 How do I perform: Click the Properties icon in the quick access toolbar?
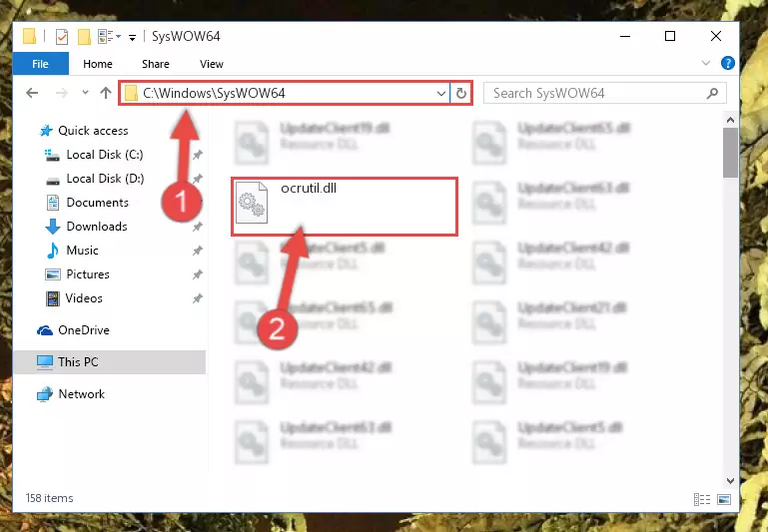[x=62, y=37]
